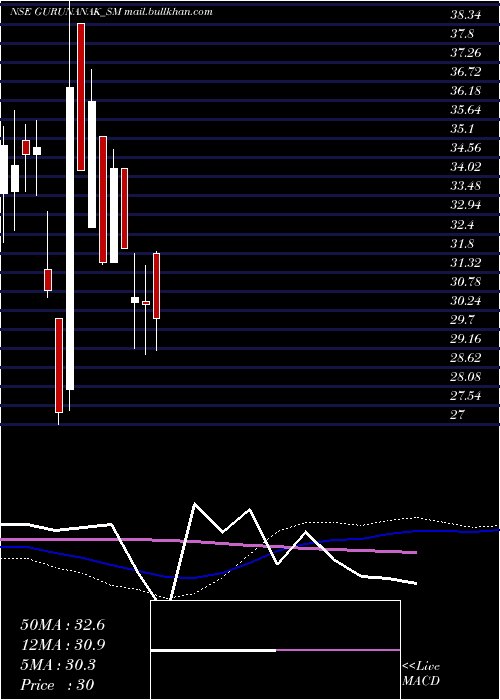
Task: Click the 32.94 price axis label
Action: click(x=466, y=205)
